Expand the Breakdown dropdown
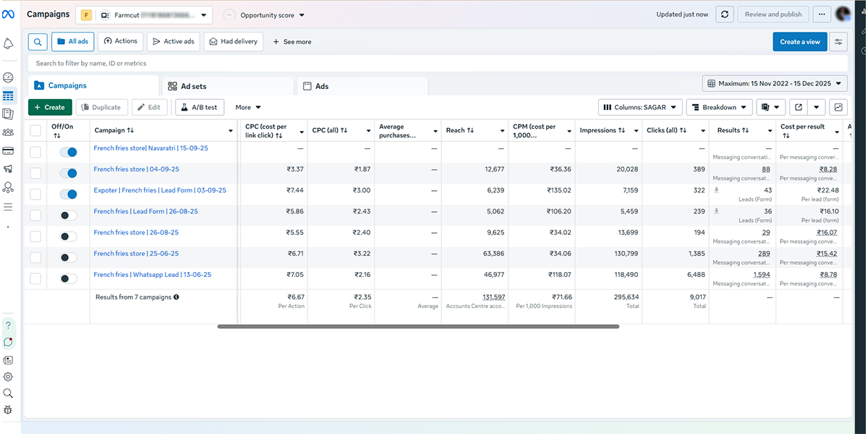Image resolution: width=868 pixels, height=434 pixels. tap(719, 107)
